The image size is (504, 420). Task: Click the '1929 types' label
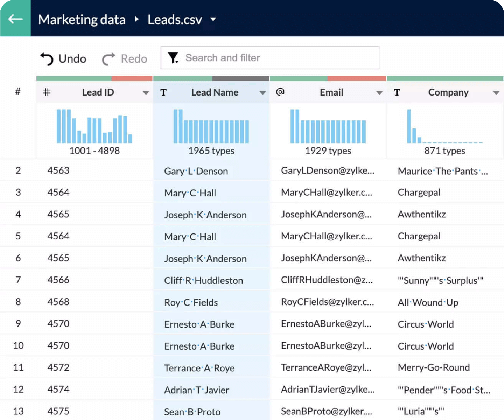(328, 151)
